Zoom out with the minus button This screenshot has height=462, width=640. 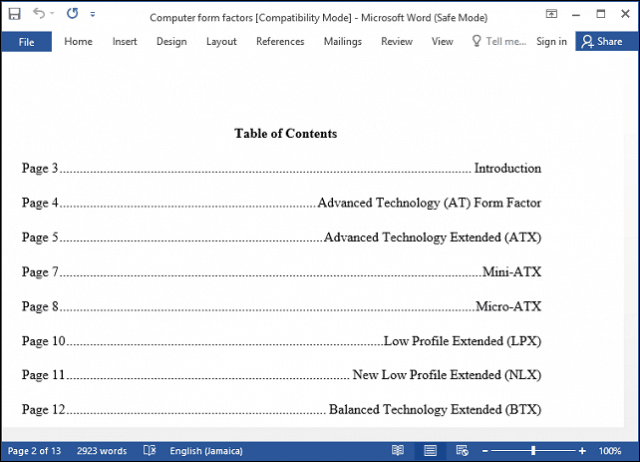point(485,451)
